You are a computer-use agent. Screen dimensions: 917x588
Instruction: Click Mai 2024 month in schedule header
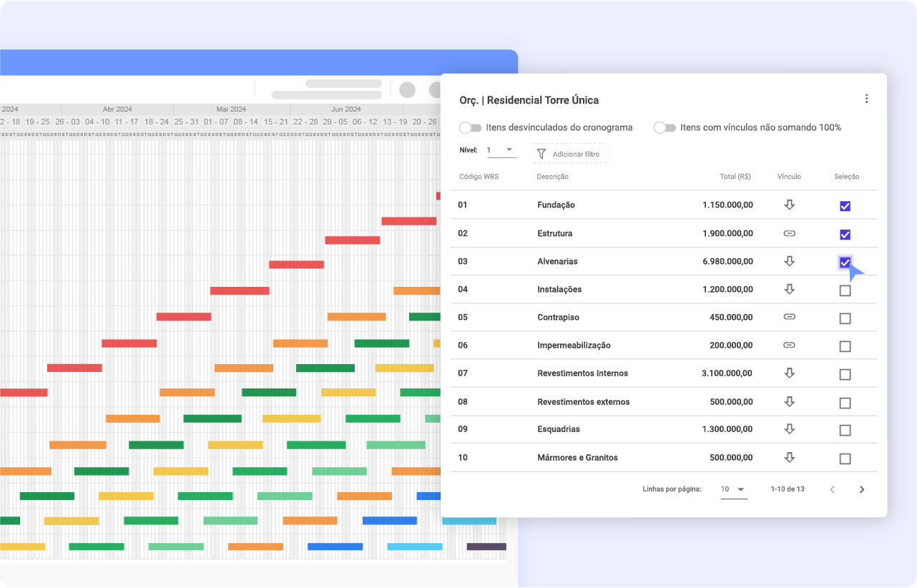[x=231, y=109]
